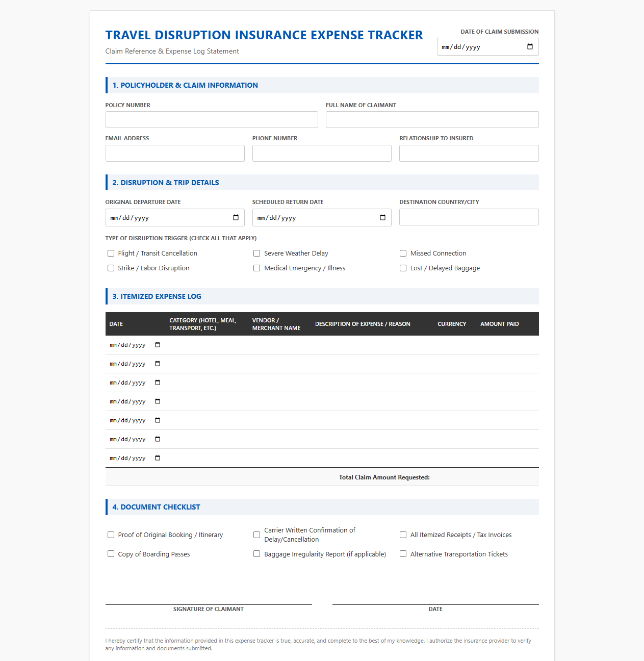Check Proof of Original Booking / Itinerary
644x661 pixels.
click(x=111, y=535)
